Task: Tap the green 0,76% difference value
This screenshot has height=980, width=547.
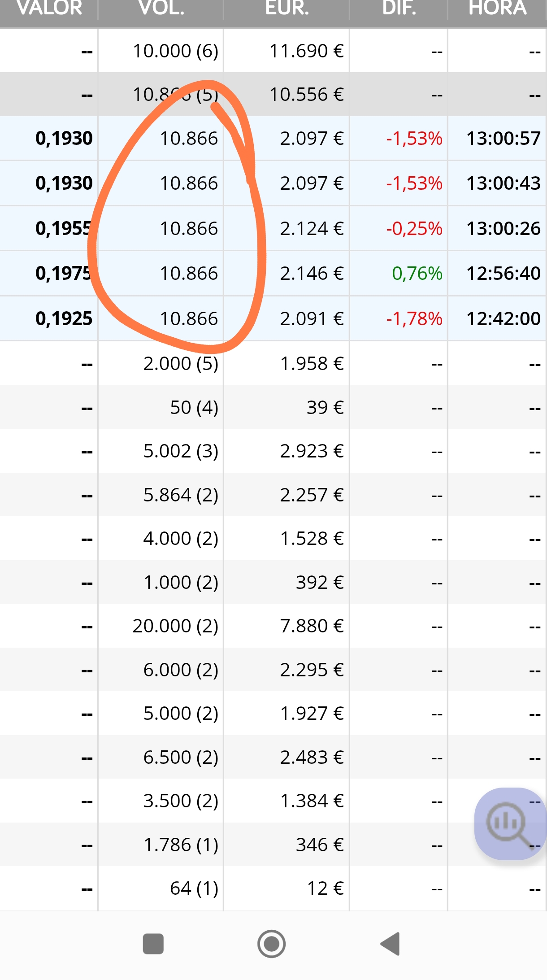Action: (417, 274)
